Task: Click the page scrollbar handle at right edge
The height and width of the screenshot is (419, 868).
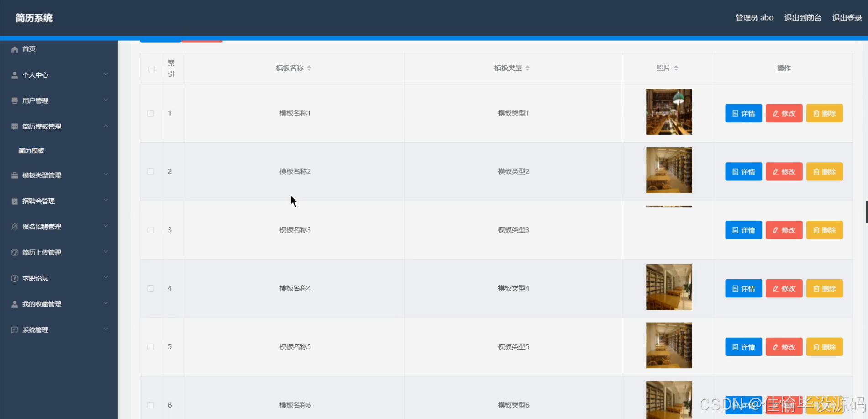Action: pos(867,212)
